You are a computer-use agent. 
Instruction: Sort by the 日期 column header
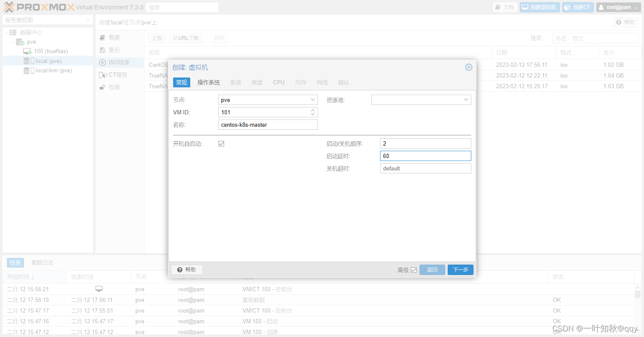pos(524,53)
